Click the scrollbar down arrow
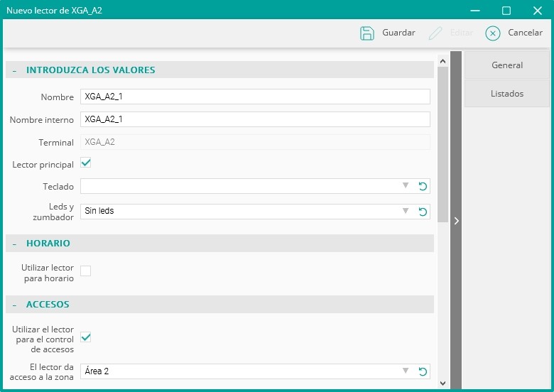Image resolution: width=554 pixels, height=392 pixels. (x=442, y=383)
